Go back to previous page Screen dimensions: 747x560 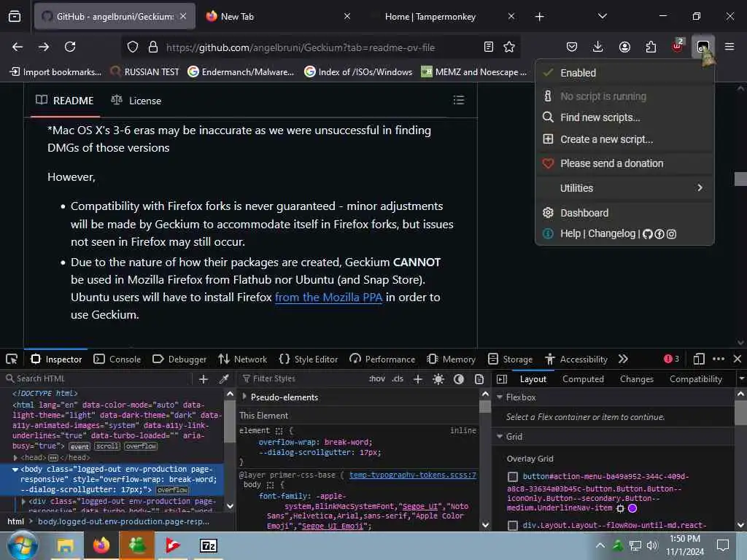pyautogui.click(x=18, y=47)
